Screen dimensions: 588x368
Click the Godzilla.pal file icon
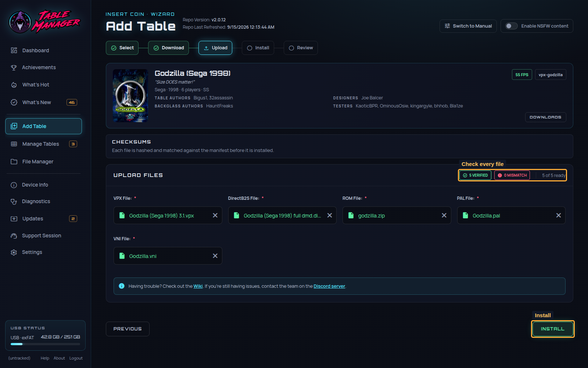[466, 216]
